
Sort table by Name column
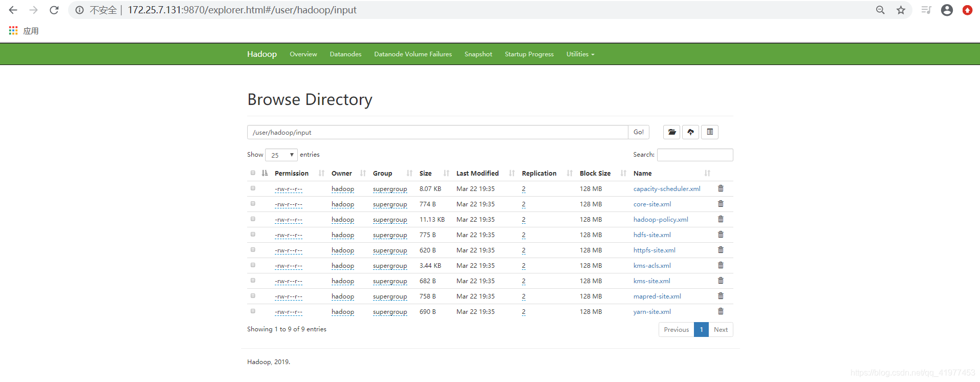point(672,174)
